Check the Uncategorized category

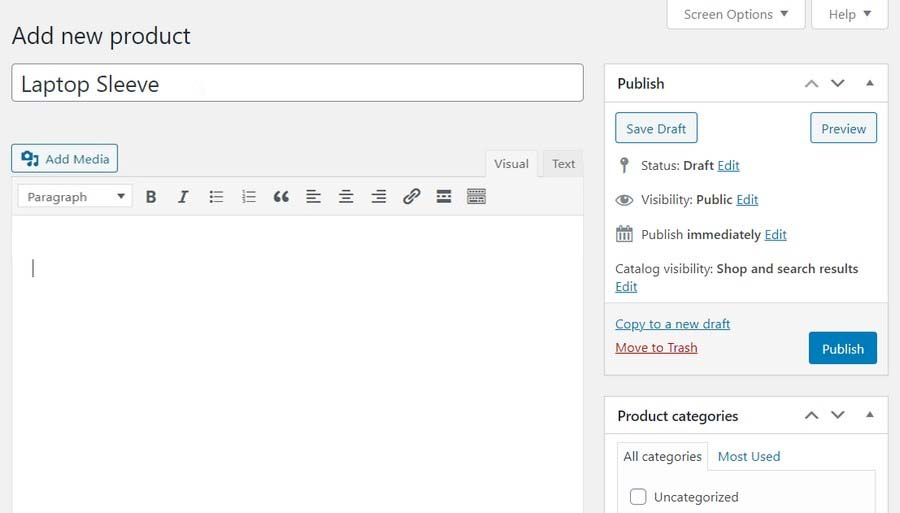[638, 496]
